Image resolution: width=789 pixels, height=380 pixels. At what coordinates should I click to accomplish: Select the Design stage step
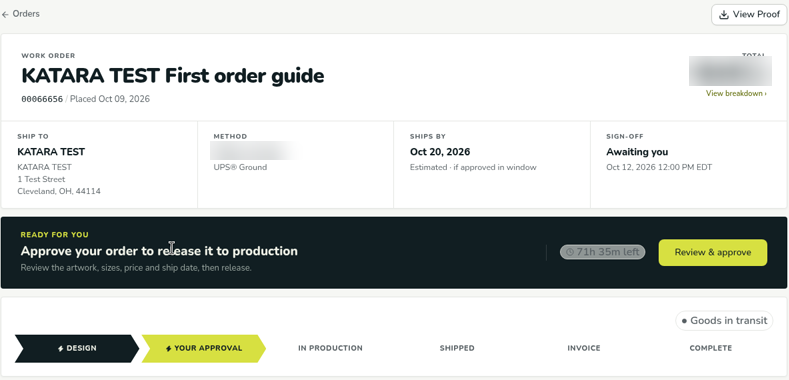pyautogui.click(x=76, y=348)
